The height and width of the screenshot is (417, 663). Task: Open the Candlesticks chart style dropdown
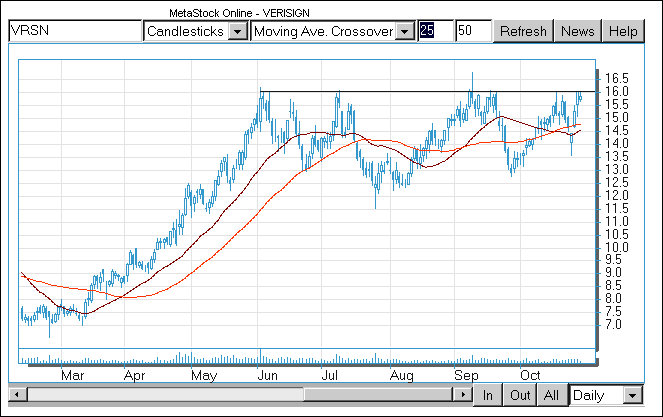click(196, 31)
